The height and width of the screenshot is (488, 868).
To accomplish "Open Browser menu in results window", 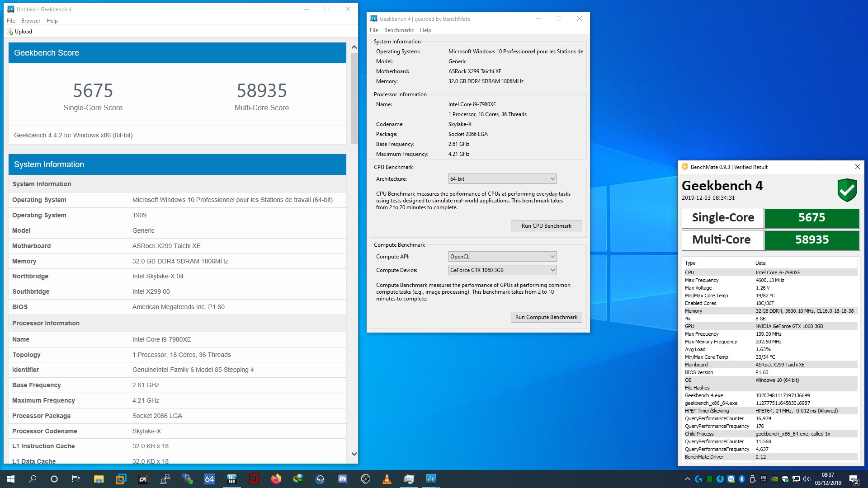I will tap(31, 21).
